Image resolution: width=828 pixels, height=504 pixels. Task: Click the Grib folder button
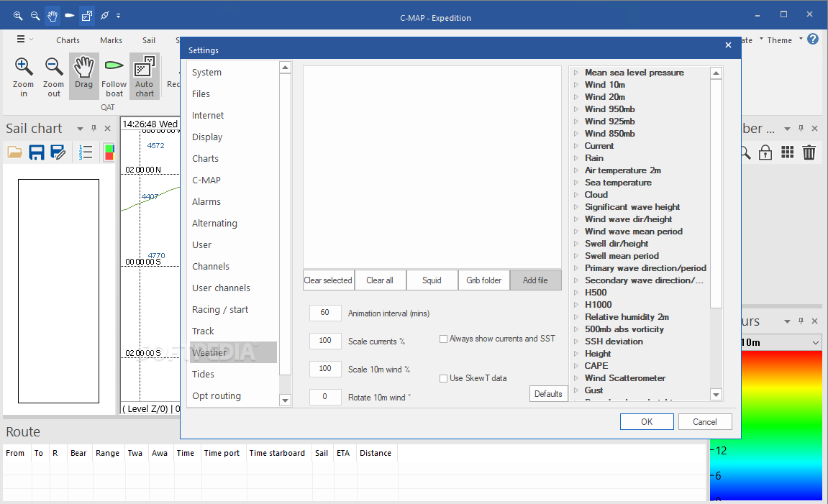pyautogui.click(x=483, y=280)
